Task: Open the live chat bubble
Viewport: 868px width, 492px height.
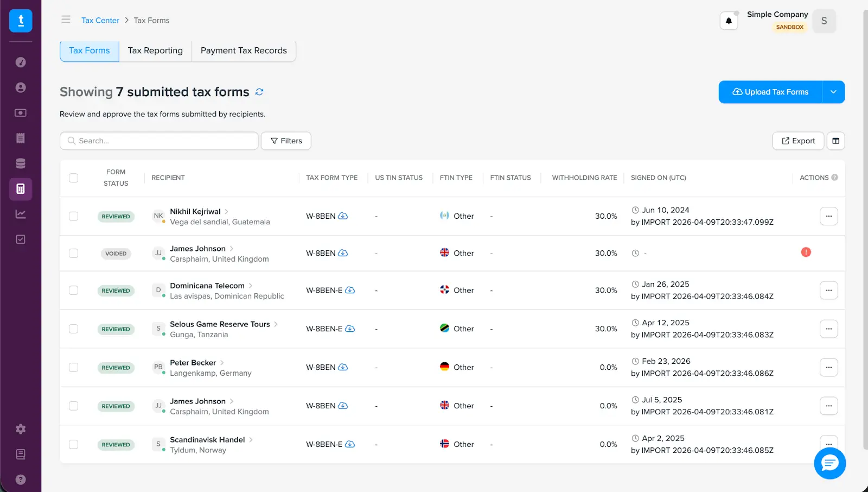Action: (x=829, y=463)
